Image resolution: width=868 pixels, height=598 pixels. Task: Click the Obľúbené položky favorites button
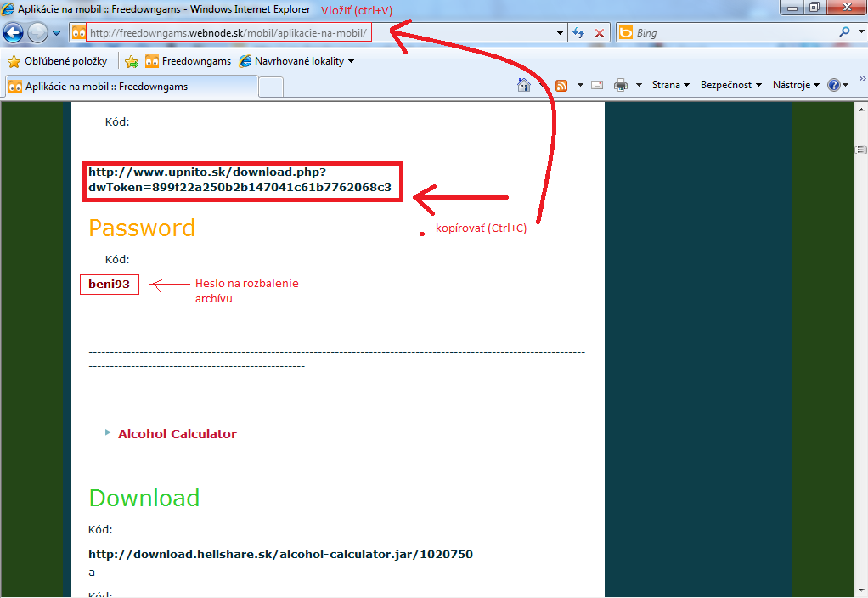point(58,61)
